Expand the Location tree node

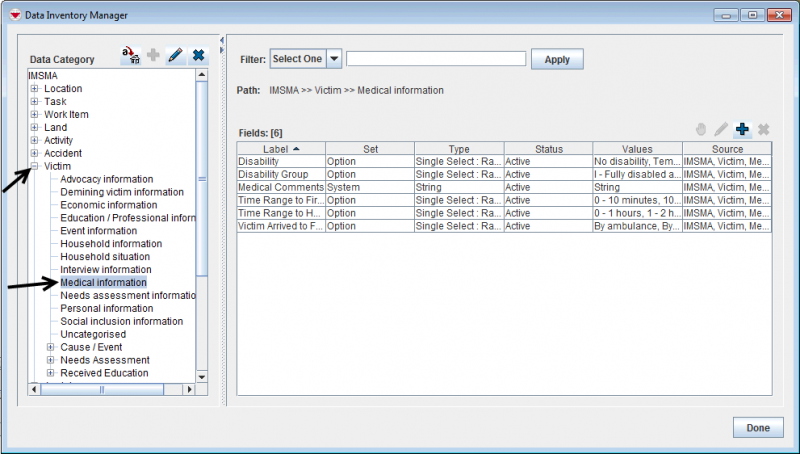[x=35, y=88]
